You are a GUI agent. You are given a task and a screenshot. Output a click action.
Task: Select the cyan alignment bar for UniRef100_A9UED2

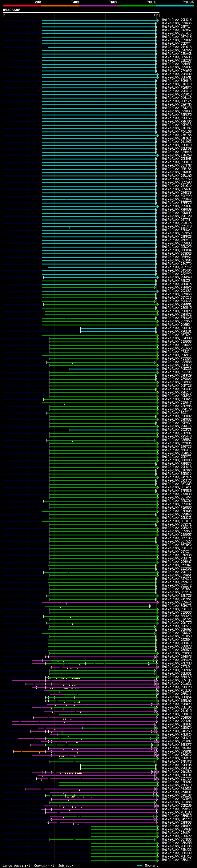pos(119,328)
